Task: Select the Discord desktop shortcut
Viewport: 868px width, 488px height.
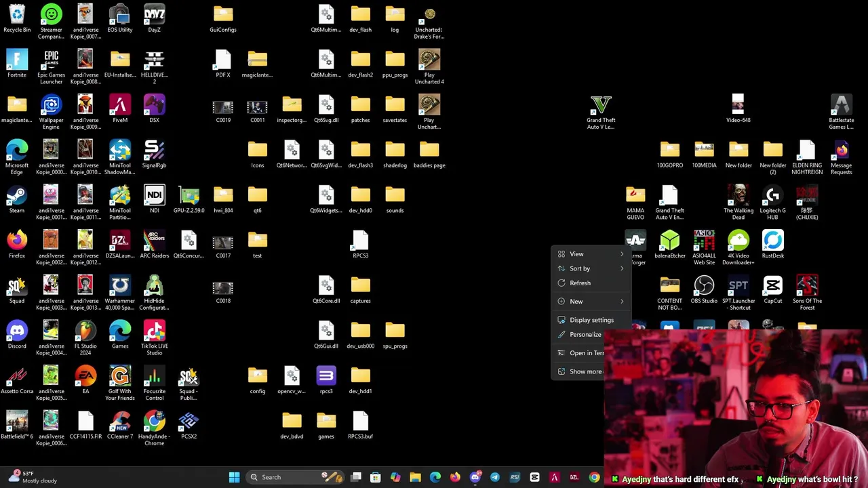Action: [17, 335]
